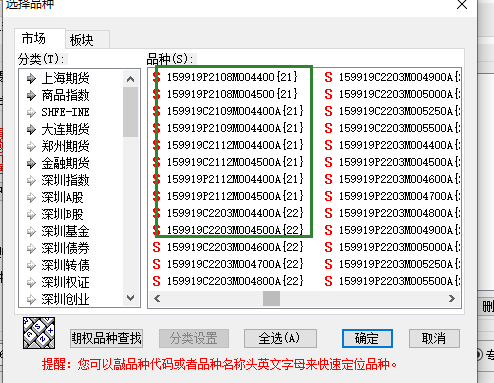494x383 pixels.
Task: Click red S icon of 159919P2203M005000A
Action: pos(328,247)
